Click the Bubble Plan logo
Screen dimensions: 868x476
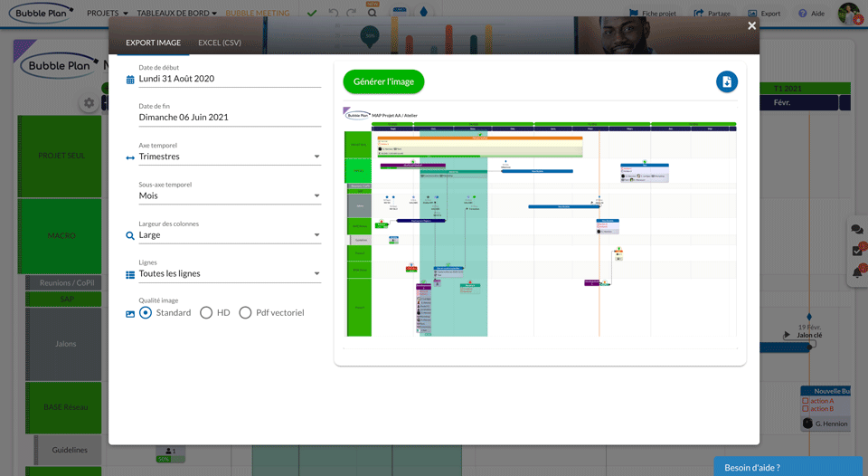(41, 14)
